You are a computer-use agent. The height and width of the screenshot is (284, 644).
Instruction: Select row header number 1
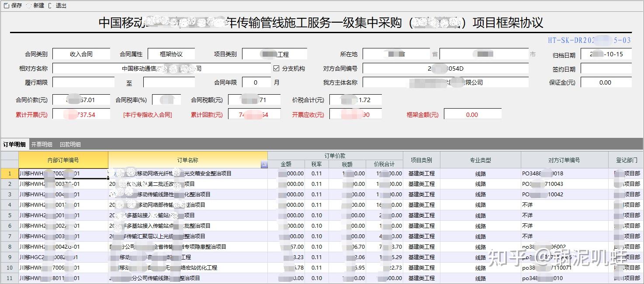pos(9,174)
